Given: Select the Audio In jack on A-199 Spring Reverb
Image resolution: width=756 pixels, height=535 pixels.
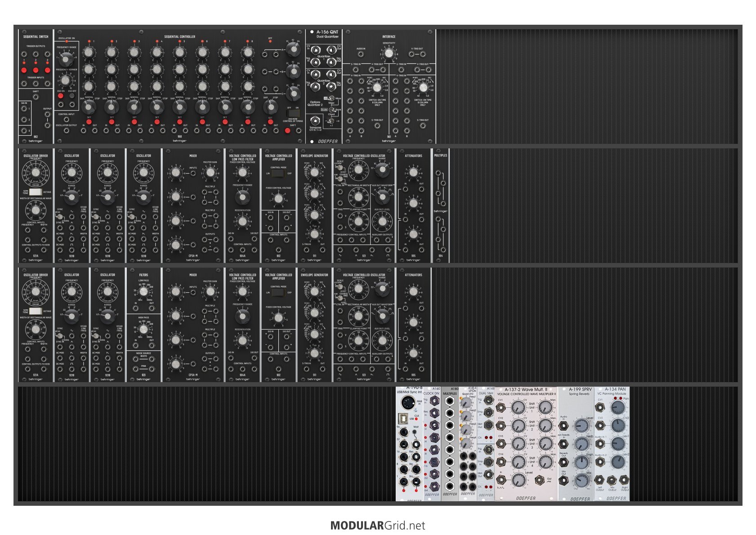Looking at the screenshot, I should pyautogui.click(x=564, y=425).
